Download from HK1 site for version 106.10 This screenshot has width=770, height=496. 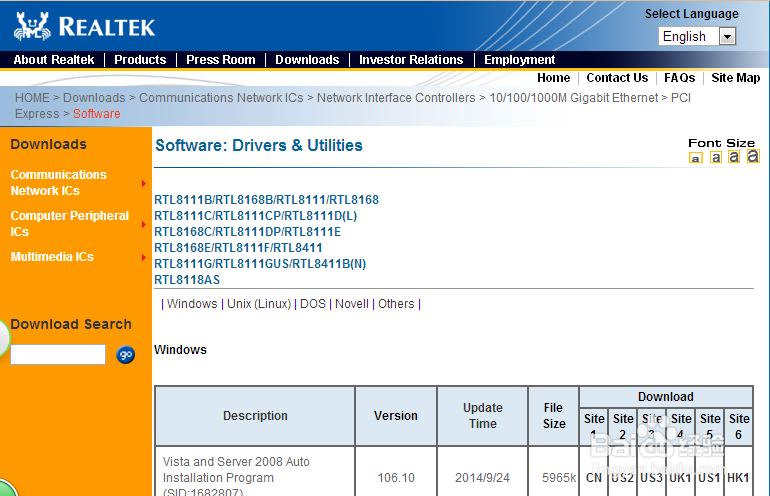738,478
